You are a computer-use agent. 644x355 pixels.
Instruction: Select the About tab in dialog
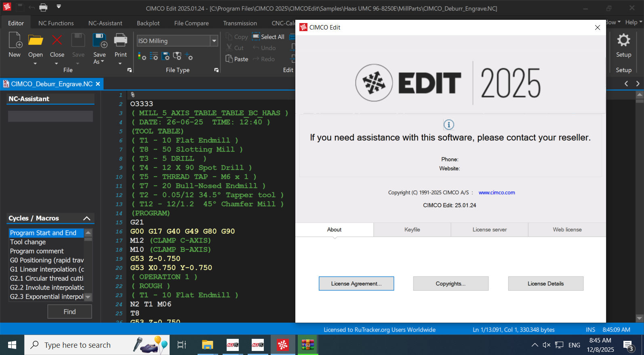click(x=334, y=230)
